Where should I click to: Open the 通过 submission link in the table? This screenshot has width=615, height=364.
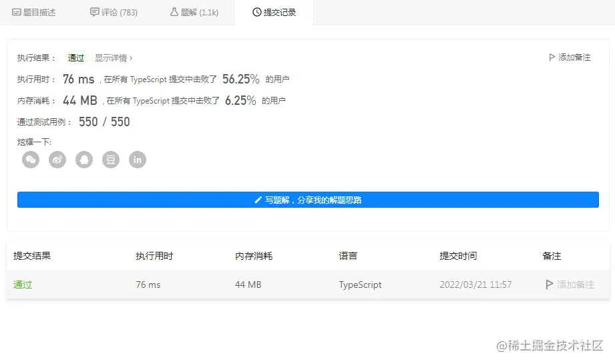pos(22,285)
